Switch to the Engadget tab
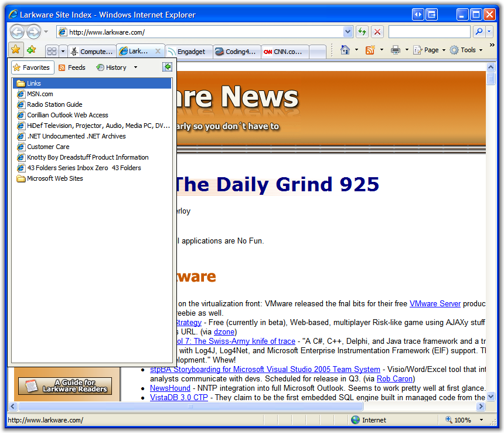Screen dimensions: 504x433 [189, 52]
